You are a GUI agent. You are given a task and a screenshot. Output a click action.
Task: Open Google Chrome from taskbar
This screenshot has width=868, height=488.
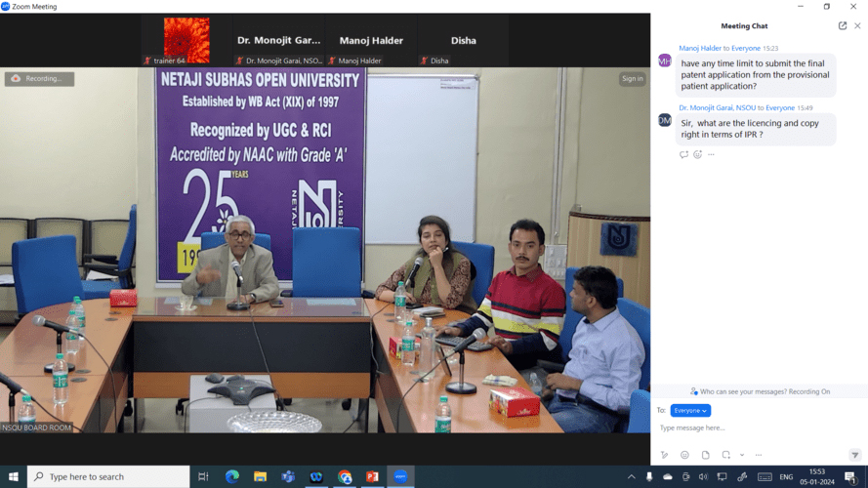point(345,476)
